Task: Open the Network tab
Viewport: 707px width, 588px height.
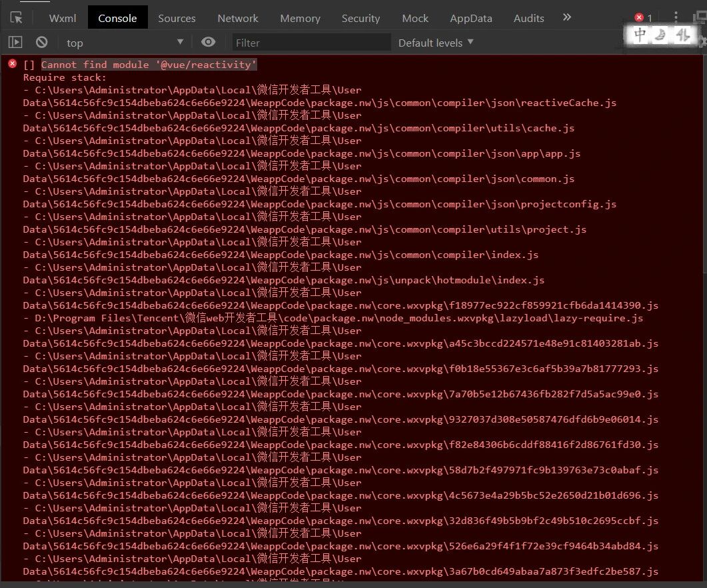Action: (238, 18)
